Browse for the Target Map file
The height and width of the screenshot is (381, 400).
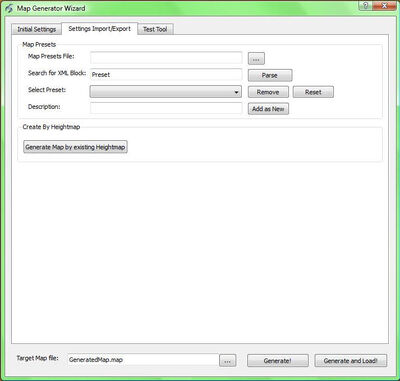(x=227, y=361)
